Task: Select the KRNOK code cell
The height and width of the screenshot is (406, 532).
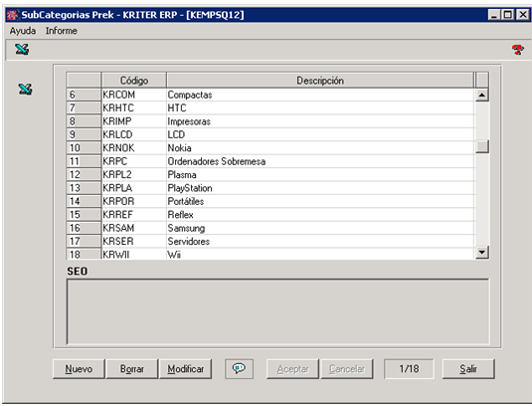Action: click(x=133, y=147)
